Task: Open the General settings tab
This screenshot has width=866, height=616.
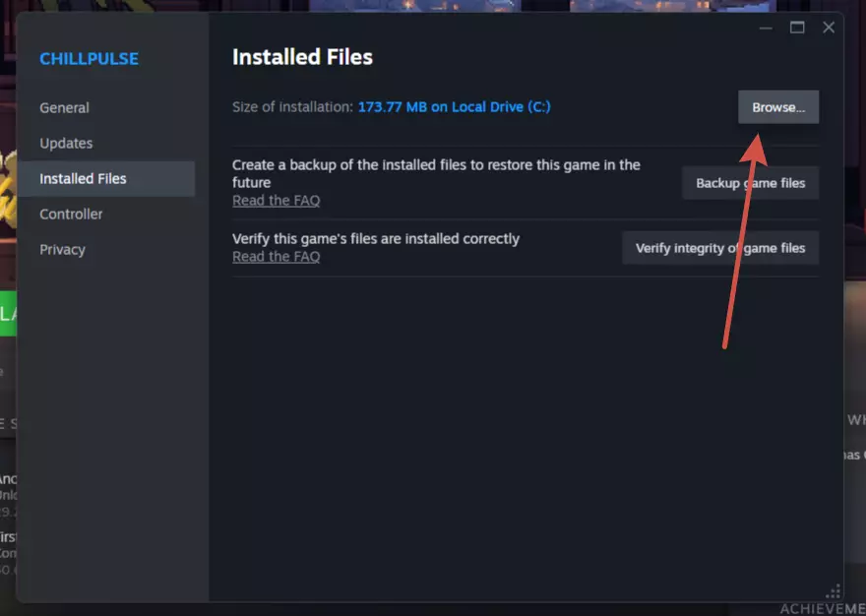Action: (64, 108)
